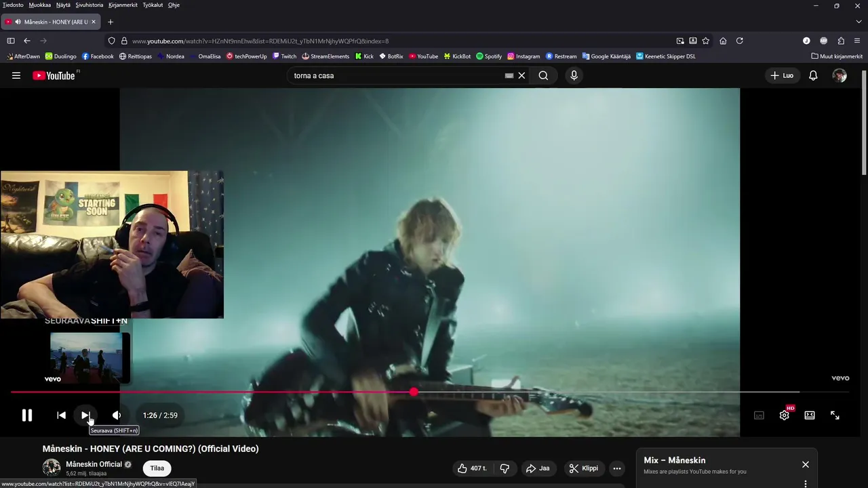
Task: Close the Mix – Måneskin playlist panel
Action: [806, 464]
